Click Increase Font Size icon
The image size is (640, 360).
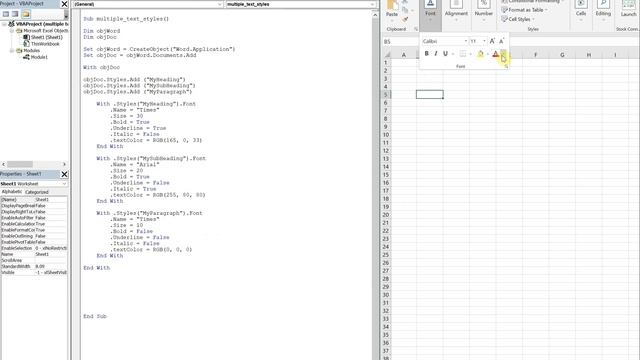coord(492,41)
